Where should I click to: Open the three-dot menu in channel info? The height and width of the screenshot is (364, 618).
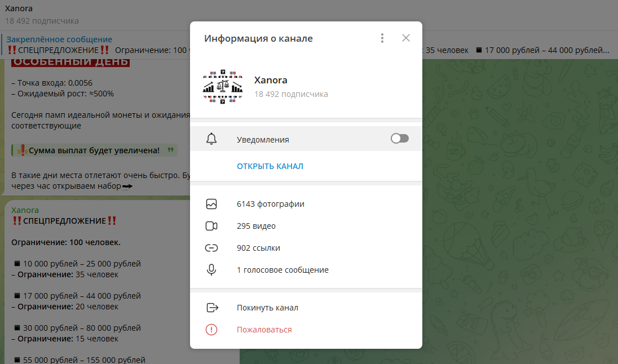pyautogui.click(x=382, y=38)
